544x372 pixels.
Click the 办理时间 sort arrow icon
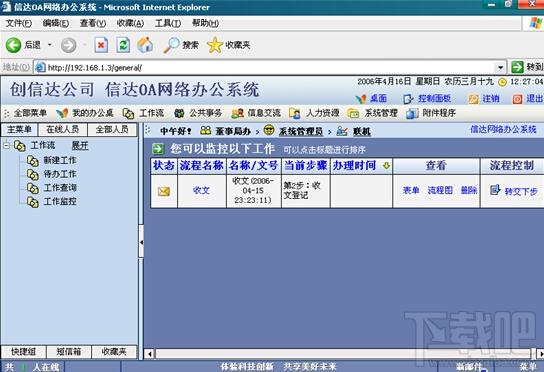click(386, 166)
